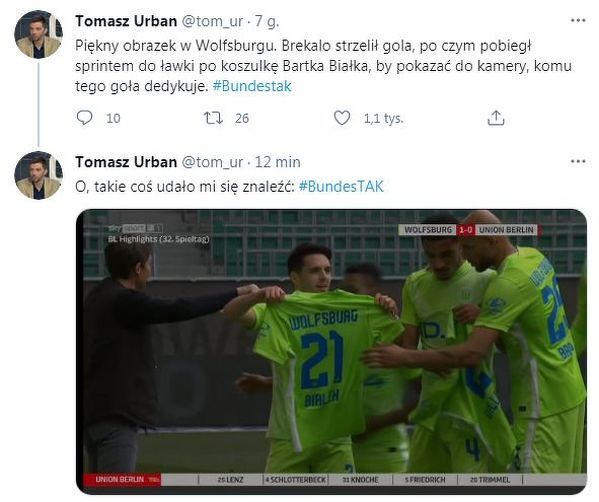Open the Tomasz Urban name on the second tweet

click(126, 162)
